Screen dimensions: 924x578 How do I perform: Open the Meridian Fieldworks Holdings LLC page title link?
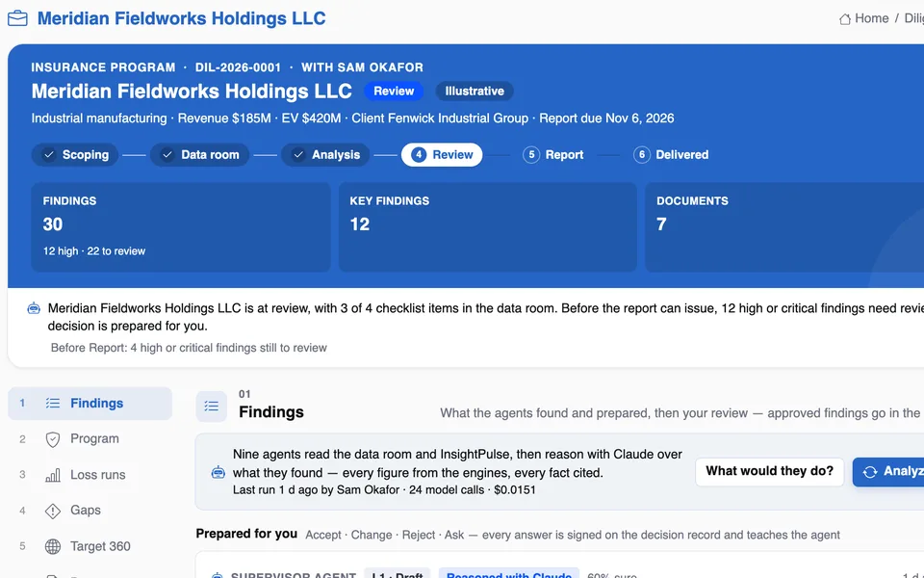(x=182, y=18)
